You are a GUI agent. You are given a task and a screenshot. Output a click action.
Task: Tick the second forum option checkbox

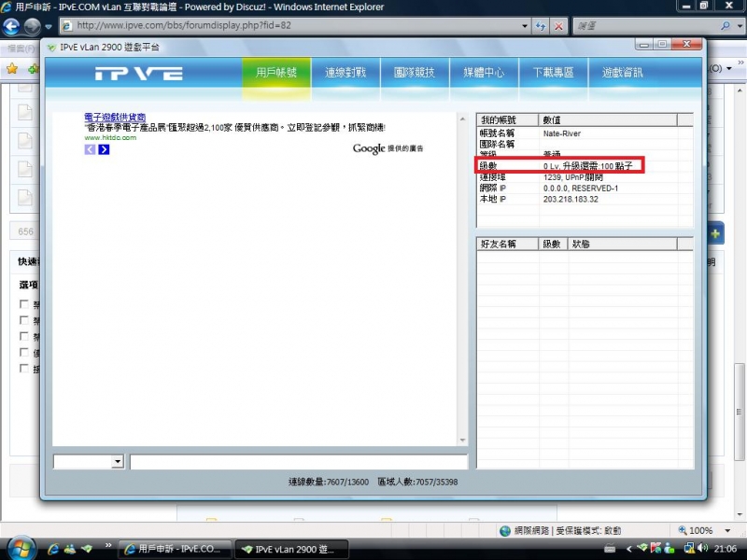click(24, 320)
